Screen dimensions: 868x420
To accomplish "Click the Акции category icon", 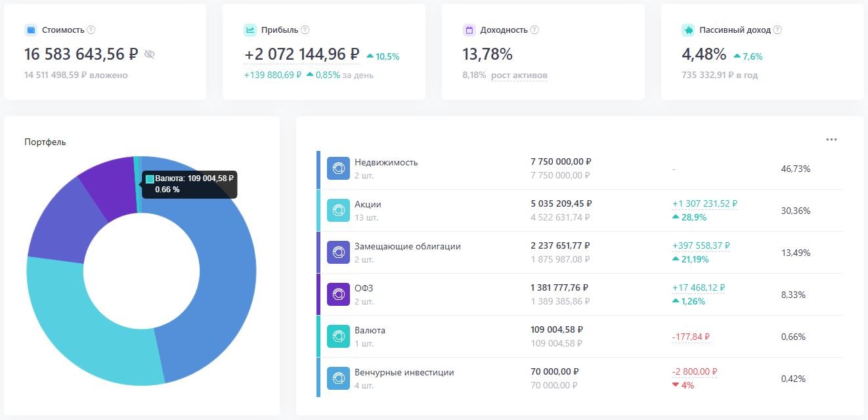I will click(x=338, y=211).
